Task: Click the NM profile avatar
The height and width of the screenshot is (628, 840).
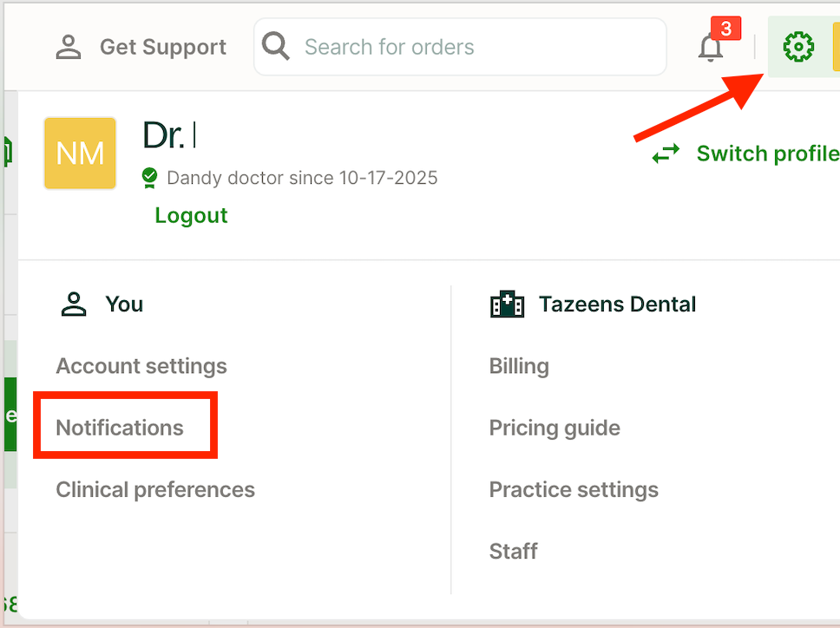Action: [x=80, y=154]
